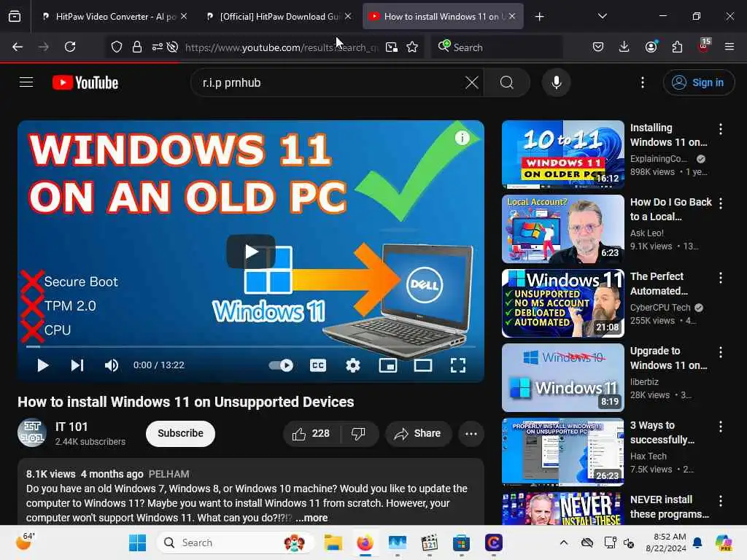Open options for 'Installing Windows 11 on...'
The height and width of the screenshot is (560, 747).
[x=720, y=128]
